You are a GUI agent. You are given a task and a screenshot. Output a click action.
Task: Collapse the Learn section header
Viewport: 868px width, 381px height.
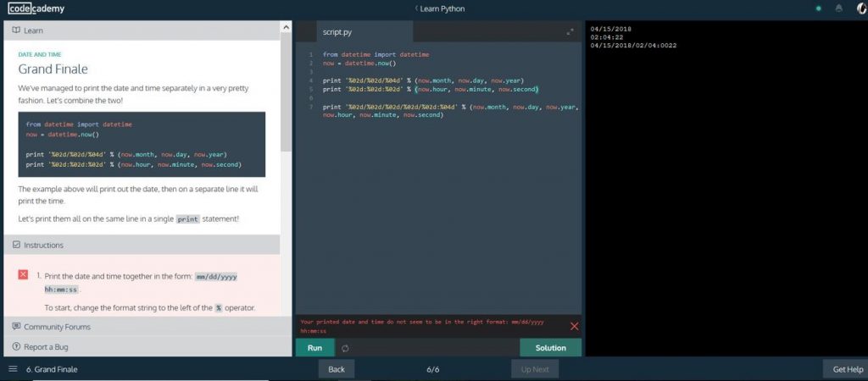click(142, 30)
